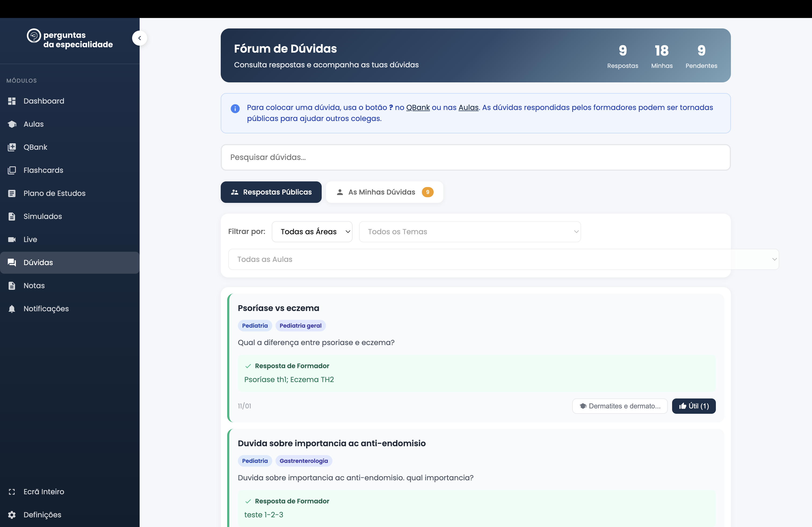The image size is (812, 527).
Task: Open the Todas as Áreas dropdown
Action: click(312, 232)
